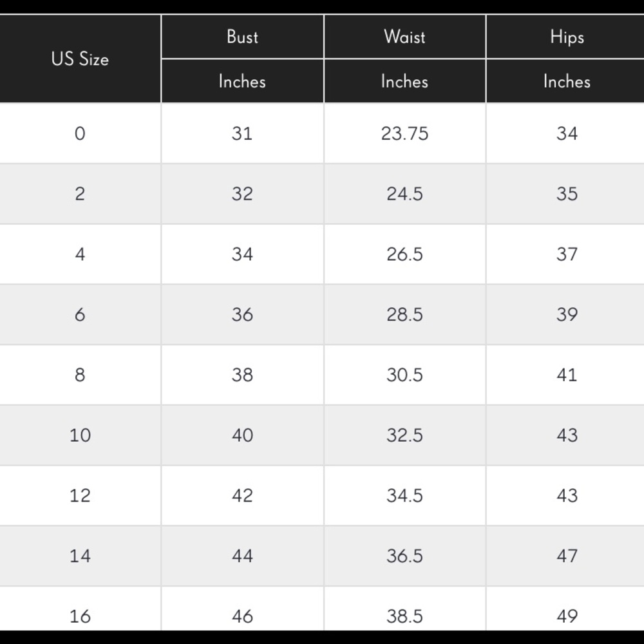This screenshot has width=644, height=644.
Task: Click the size 16 row label
Action: click(x=80, y=616)
